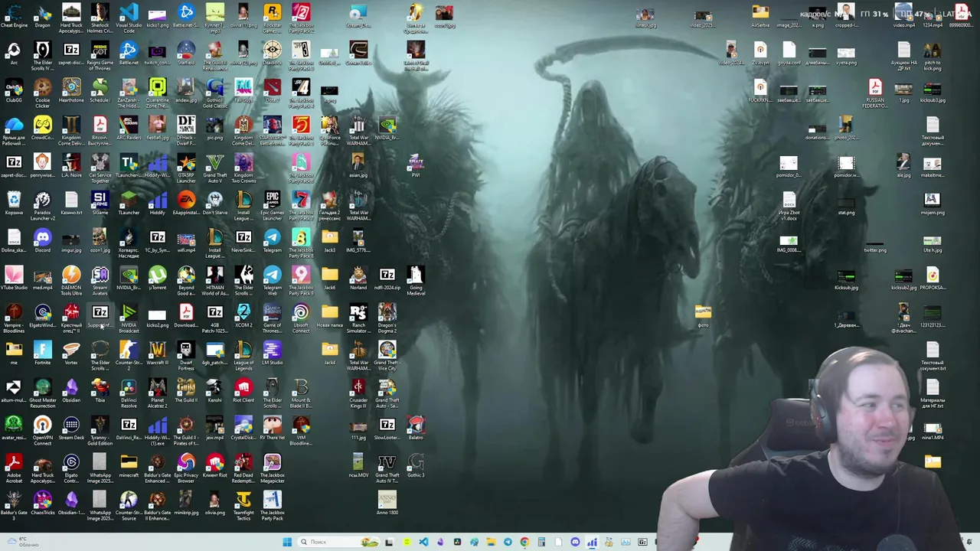Select the Crusader Kings III icon
This screenshot has height=551, width=980.
pyautogui.click(x=358, y=388)
